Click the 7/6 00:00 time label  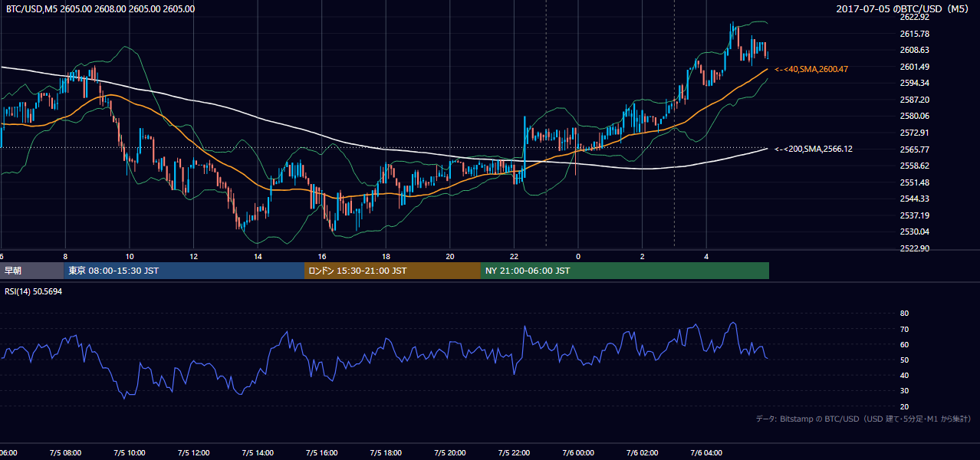578,452
